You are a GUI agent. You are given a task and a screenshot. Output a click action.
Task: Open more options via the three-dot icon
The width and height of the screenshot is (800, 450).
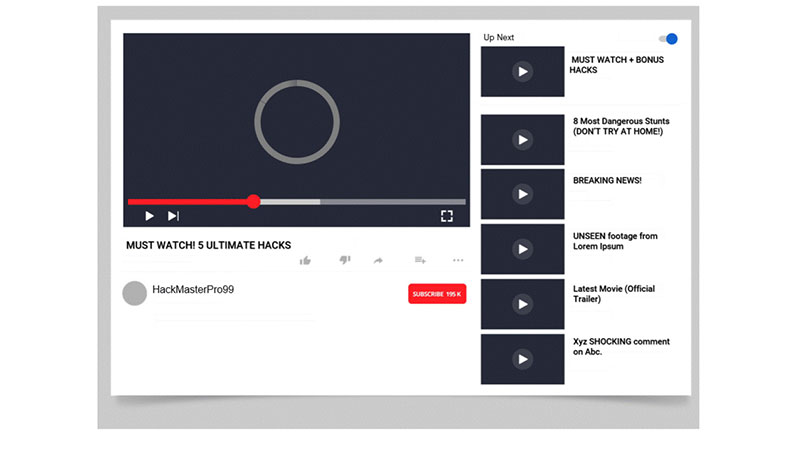click(x=458, y=260)
